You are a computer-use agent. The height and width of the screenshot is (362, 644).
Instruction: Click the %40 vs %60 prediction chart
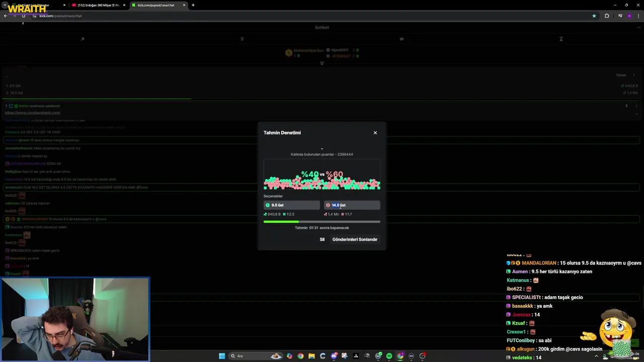(x=322, y=175)
